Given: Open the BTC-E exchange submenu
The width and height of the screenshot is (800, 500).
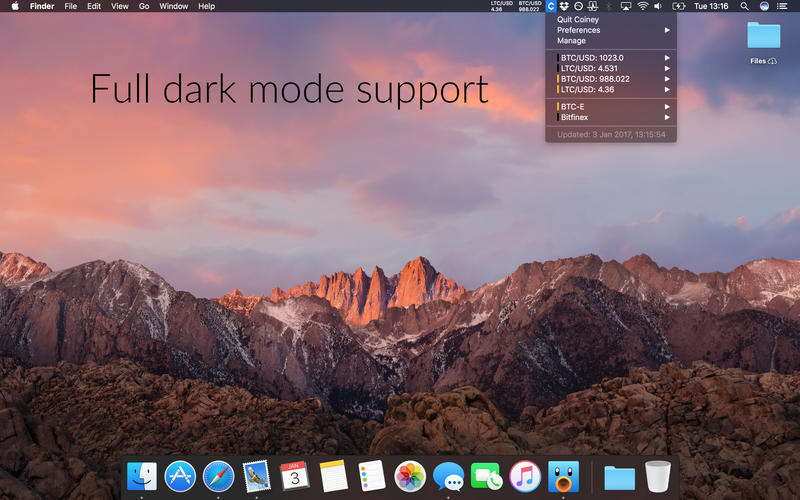Looking at the screenshot, I should [x=611, y=107].
